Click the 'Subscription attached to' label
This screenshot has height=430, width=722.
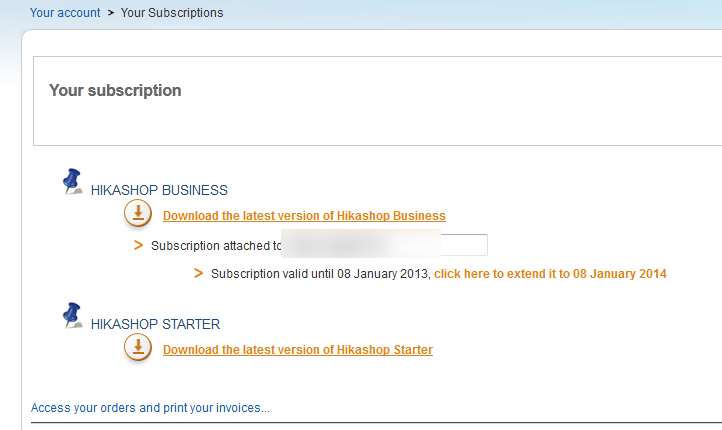[x=215, y=245]
